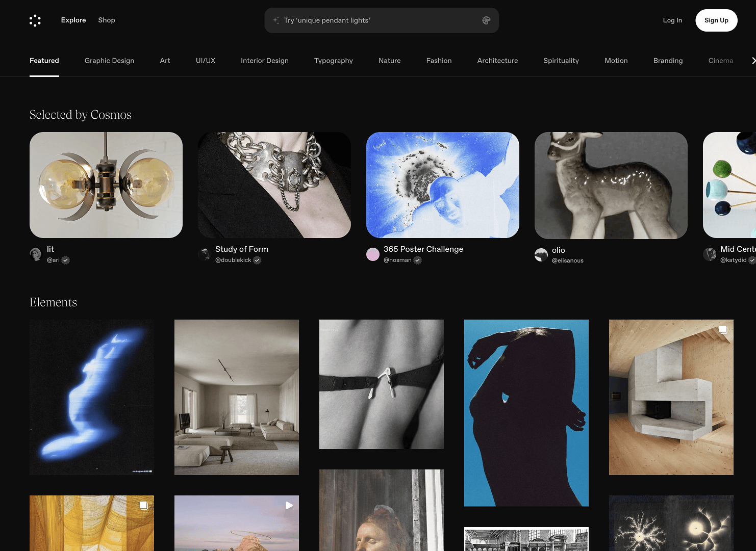Play the video on landscape thumbnail
This screenshot has width=756, height=551.
click(289, 506)
